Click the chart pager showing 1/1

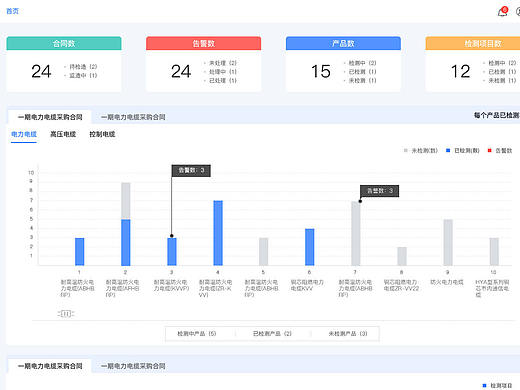(x=66, y=314)
